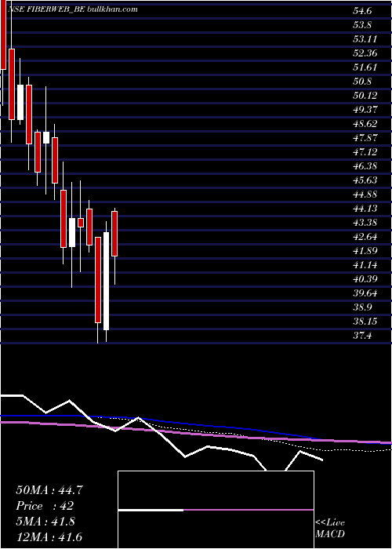Viewport: 392px width, 549px height.
Task: Click the 12MA : 41.6 readout
Action: coord(49,536)
